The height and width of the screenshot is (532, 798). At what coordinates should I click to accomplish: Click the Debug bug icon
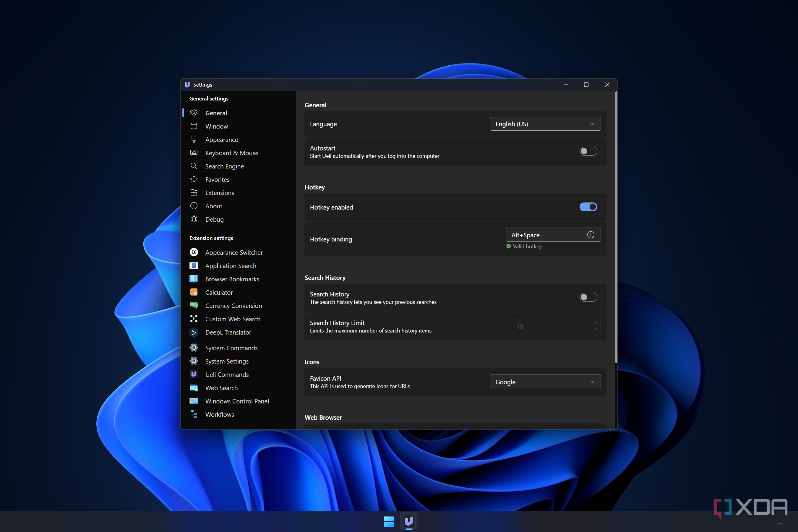[194, 219]
